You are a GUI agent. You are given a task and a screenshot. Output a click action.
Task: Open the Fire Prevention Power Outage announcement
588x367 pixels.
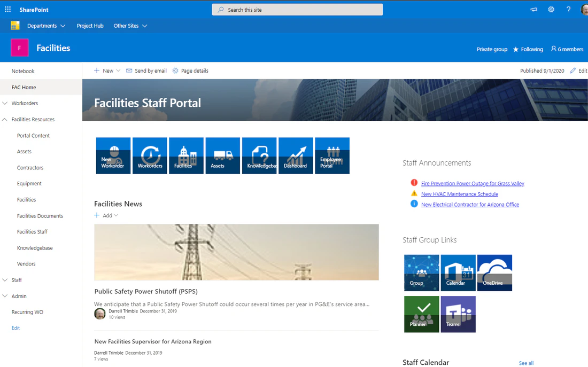472,183
